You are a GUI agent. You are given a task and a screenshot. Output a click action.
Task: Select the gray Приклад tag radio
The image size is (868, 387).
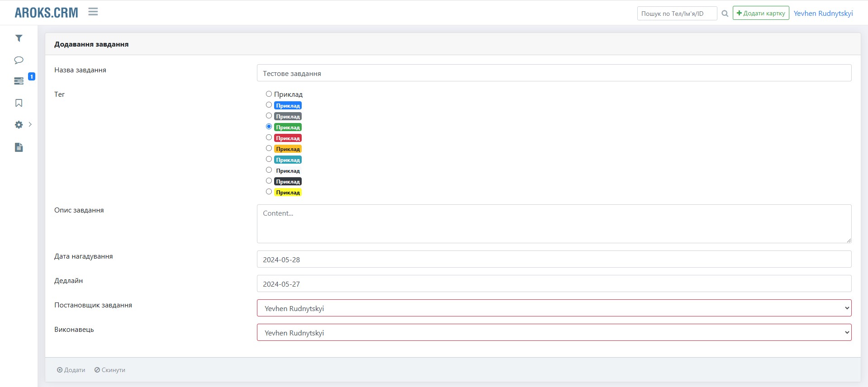(269, 116)
